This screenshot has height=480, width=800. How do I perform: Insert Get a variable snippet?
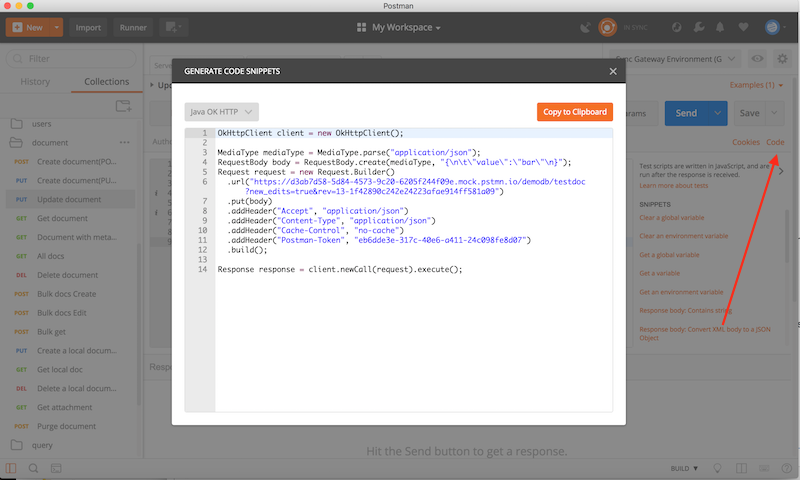660,273
